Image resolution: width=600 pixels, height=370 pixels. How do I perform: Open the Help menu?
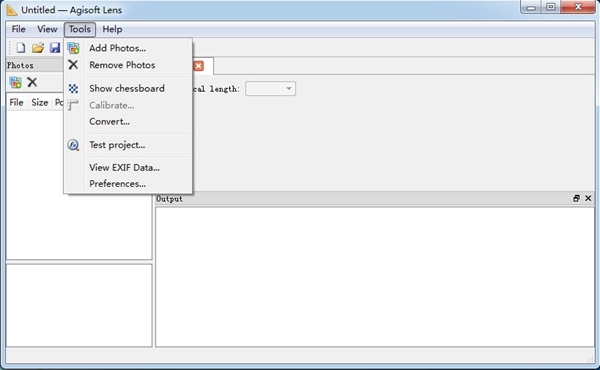[112, 29]
